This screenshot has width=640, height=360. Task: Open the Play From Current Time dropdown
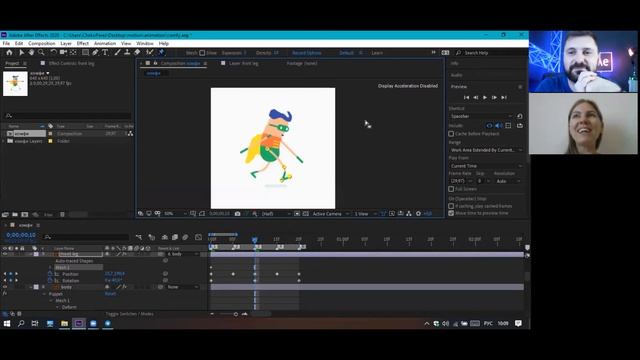[486, 166]
